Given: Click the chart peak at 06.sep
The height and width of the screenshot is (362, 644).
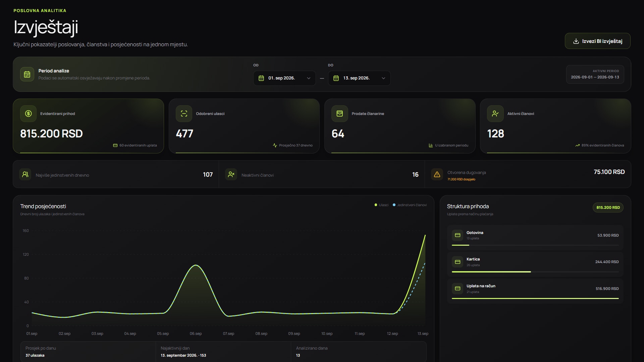Looking at the screenshot, I should pyautogui.click(x=196, y=265).
